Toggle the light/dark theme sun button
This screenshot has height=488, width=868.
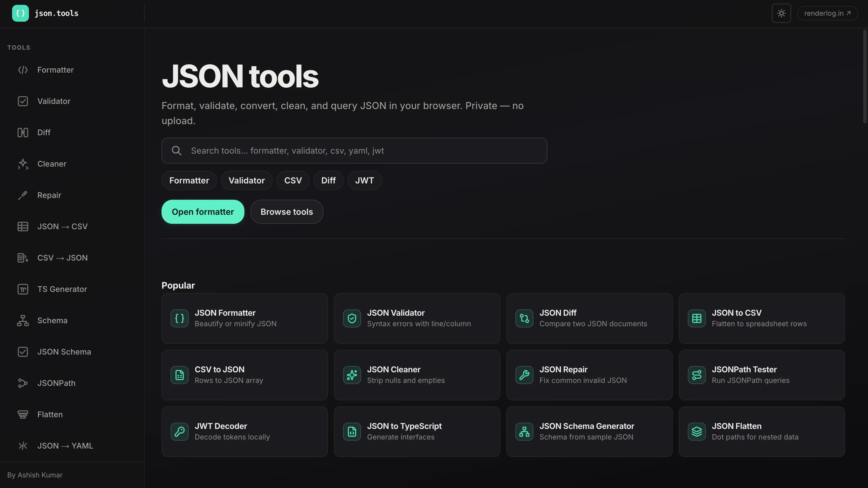(x=781, y=14)
